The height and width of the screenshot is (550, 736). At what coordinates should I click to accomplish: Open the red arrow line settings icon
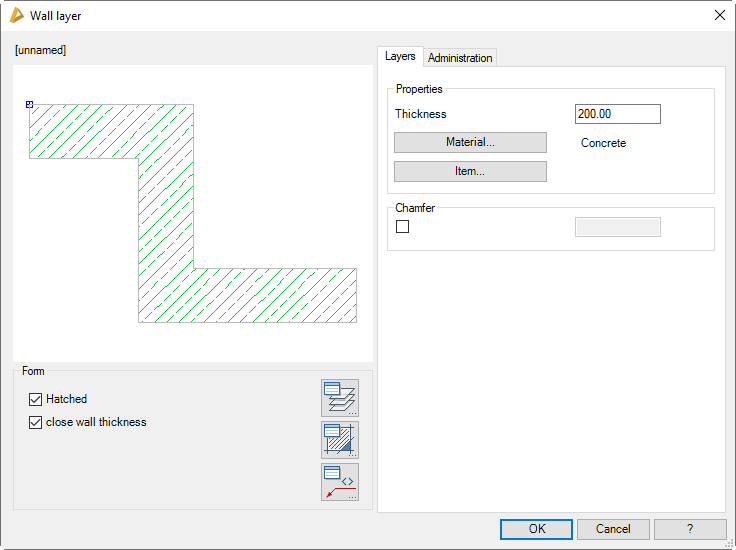tap(340, 482)
